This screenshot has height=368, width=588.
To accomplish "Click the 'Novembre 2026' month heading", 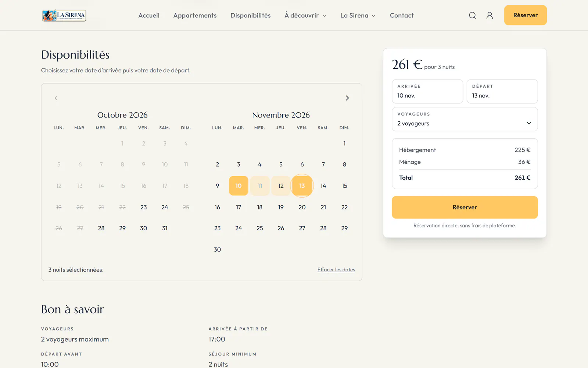I will (x=281, y=115).
